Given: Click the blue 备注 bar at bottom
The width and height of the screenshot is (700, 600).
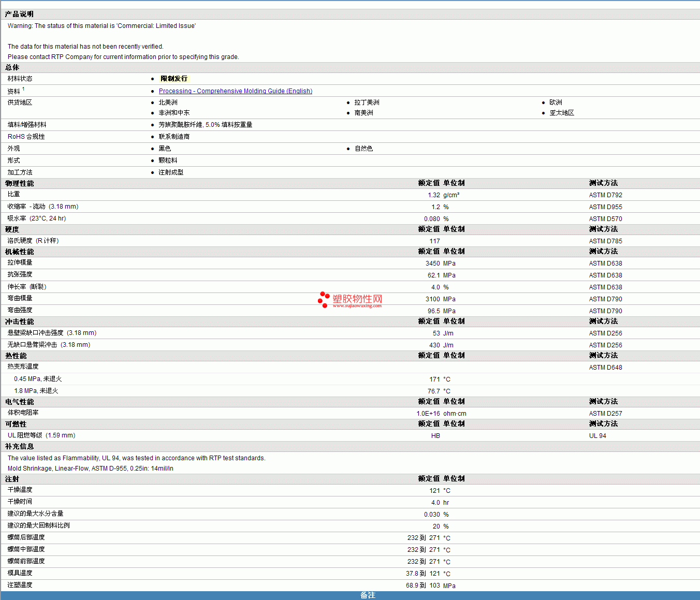Looking at the screenshot, I should tap(367, 595).
